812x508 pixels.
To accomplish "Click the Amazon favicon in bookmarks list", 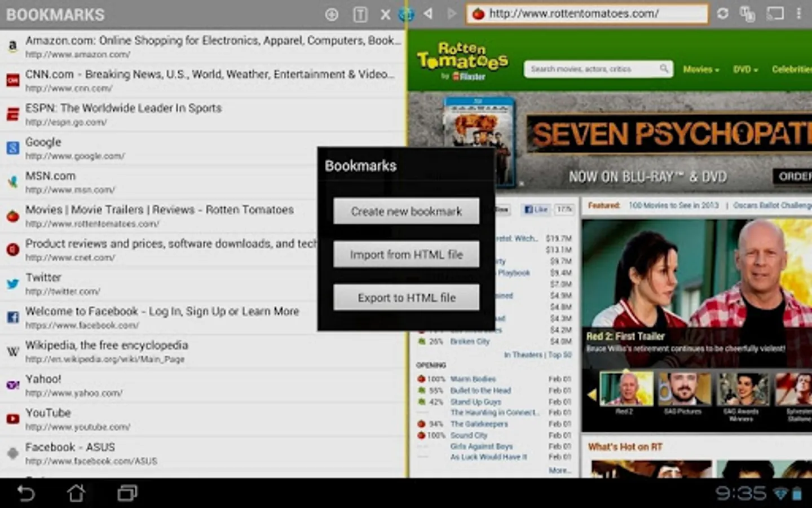I will [12, 47].
